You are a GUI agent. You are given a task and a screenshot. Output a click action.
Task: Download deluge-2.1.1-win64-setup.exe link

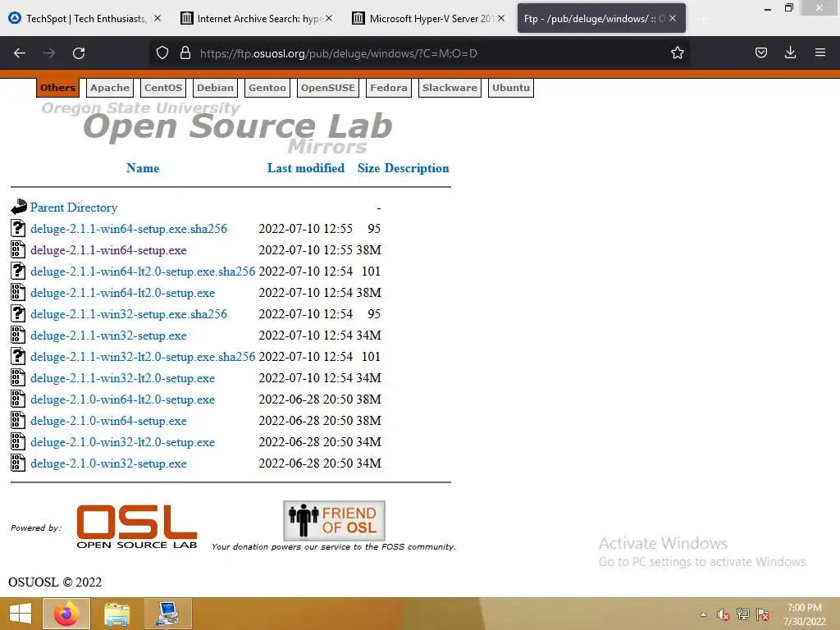click(109, 250)
